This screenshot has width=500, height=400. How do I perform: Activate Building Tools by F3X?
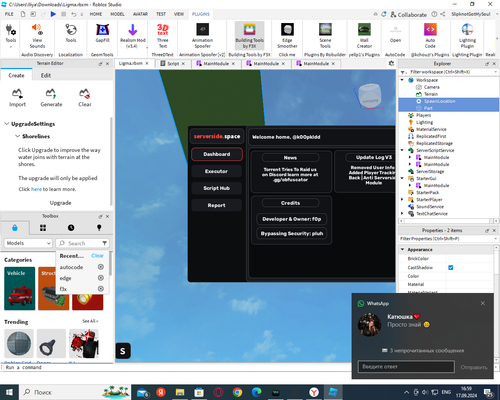click(250, 36)
